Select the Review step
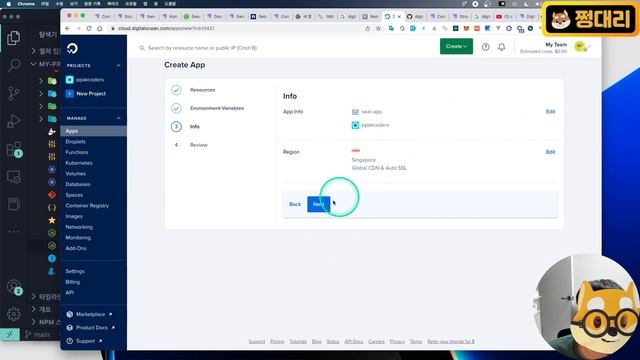The width and height of the screenshot is (640, 360). coord(199,145)
